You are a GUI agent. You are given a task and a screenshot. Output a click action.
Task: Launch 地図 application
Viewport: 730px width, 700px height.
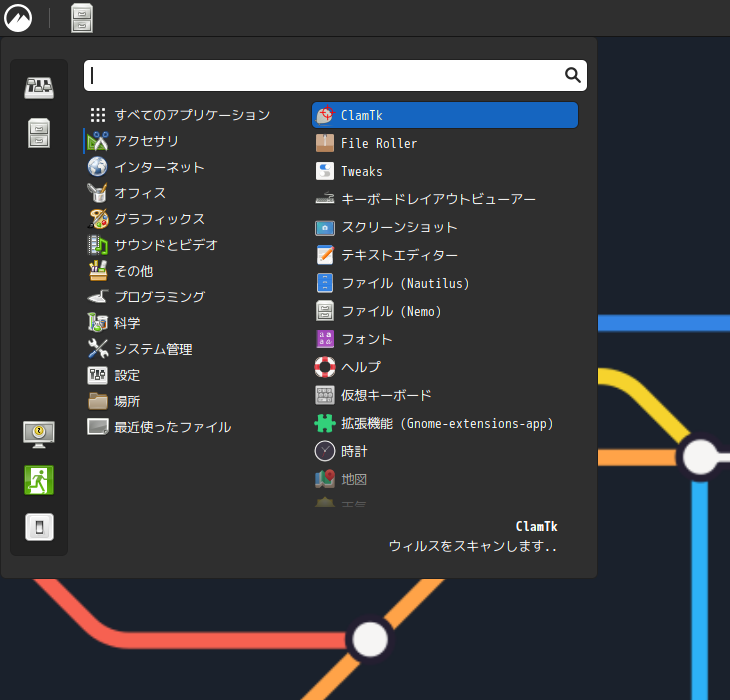(x=445, y=479)
